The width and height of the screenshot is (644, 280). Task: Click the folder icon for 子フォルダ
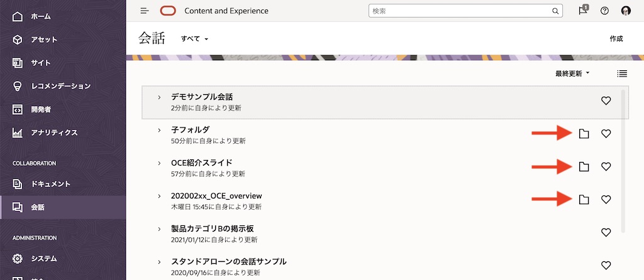584,134
